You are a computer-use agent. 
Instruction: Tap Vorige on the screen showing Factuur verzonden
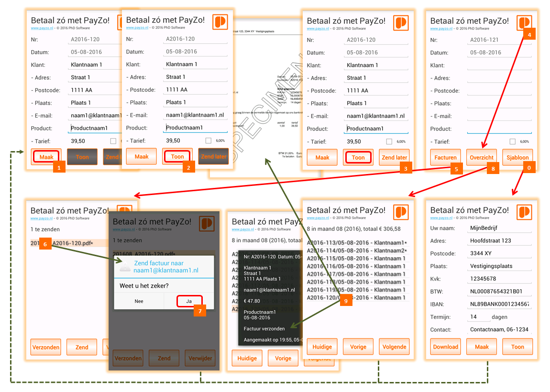tap(283, 358)
